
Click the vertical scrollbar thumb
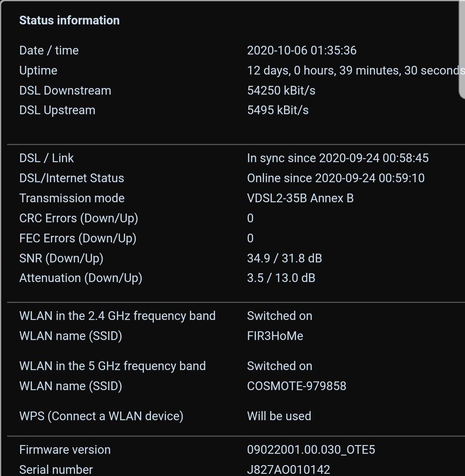click(462, 48)
